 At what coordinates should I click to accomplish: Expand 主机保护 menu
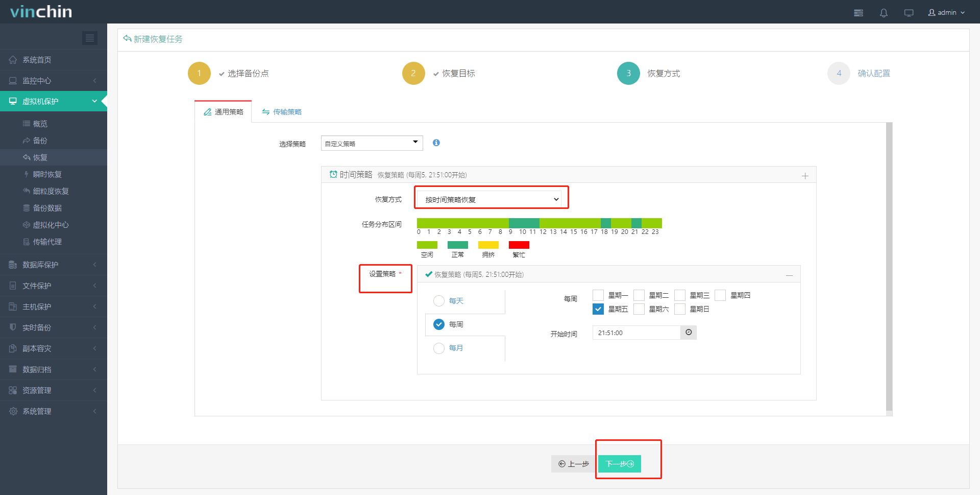pos(54,307)
